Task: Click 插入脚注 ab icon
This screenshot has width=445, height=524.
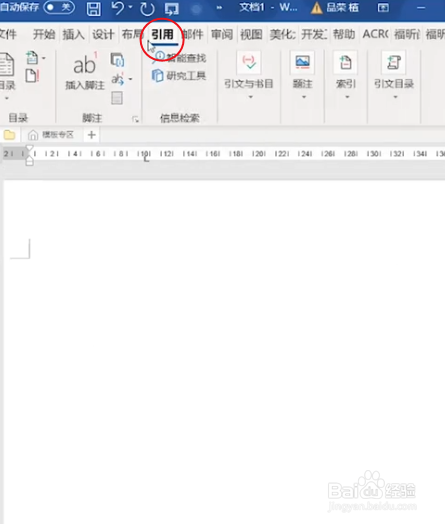Action: [85, 64]
